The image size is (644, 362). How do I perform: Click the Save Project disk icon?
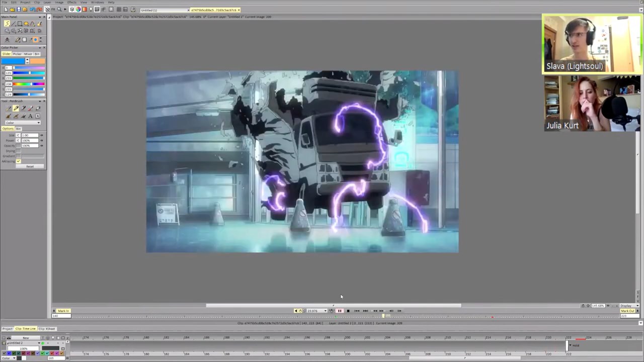click(x=19, y=10)
